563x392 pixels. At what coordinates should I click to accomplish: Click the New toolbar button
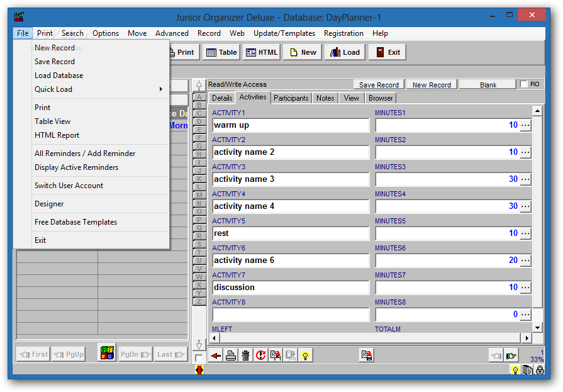pyautogui.click(x=303, y=52)
